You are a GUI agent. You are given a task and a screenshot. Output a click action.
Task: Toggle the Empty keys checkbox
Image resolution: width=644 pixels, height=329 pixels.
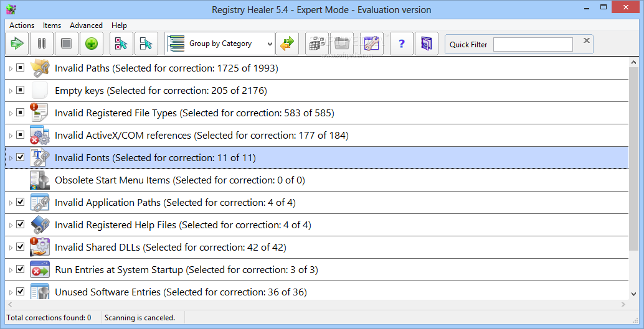click(20, 90)
